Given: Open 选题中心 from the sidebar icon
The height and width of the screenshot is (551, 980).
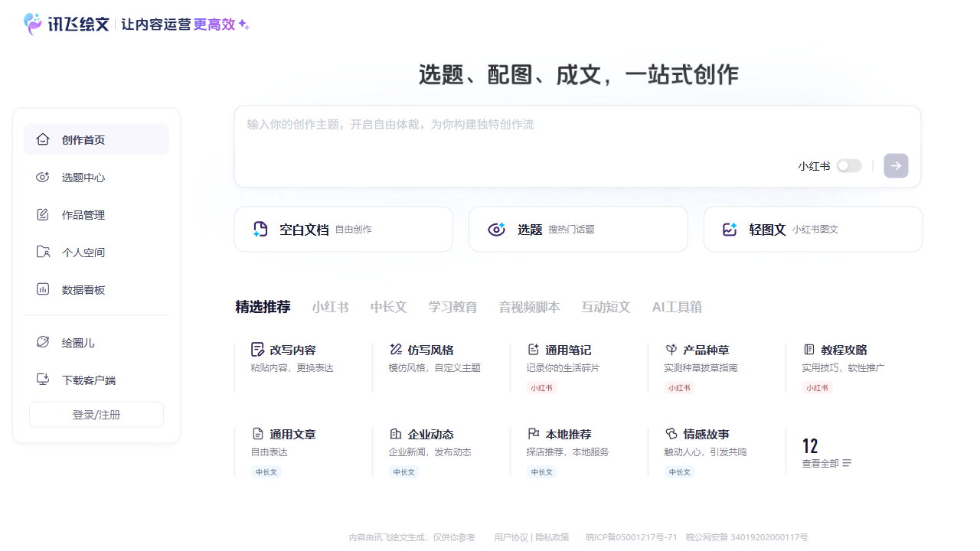Looking at the screenshot, I should 43,178.
